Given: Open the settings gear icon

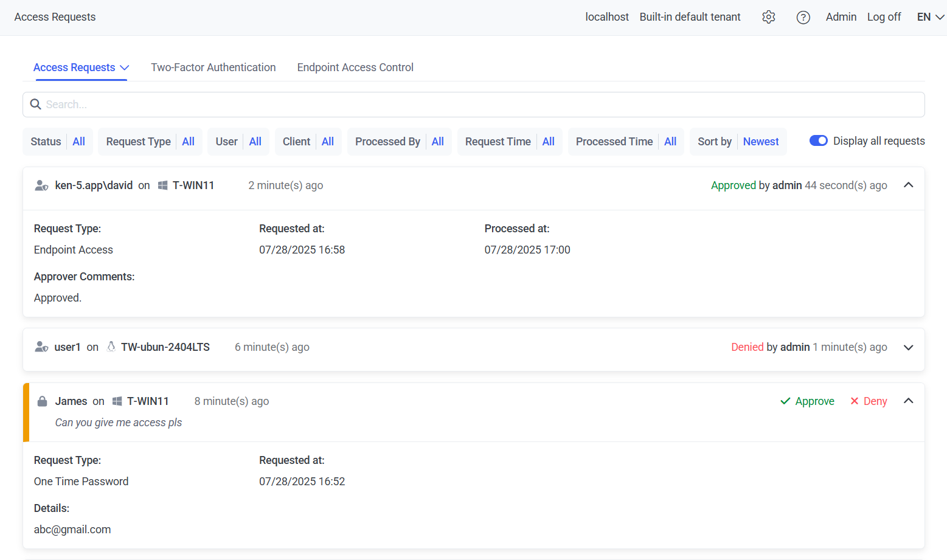Looking at the screenshot, I should [769, 17].
